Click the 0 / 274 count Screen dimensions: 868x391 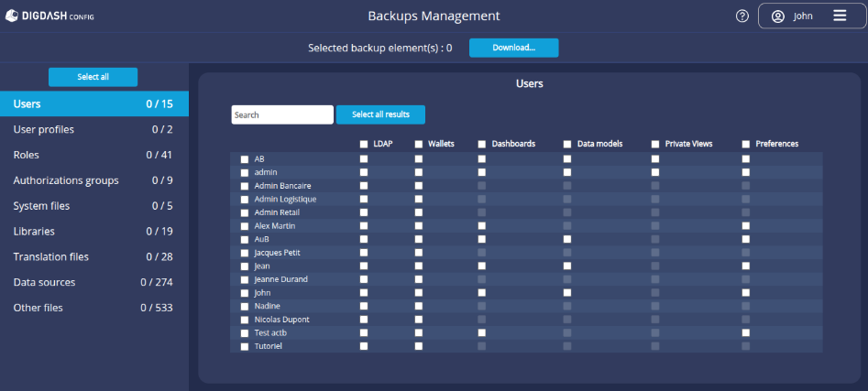[x=157, y=282]
